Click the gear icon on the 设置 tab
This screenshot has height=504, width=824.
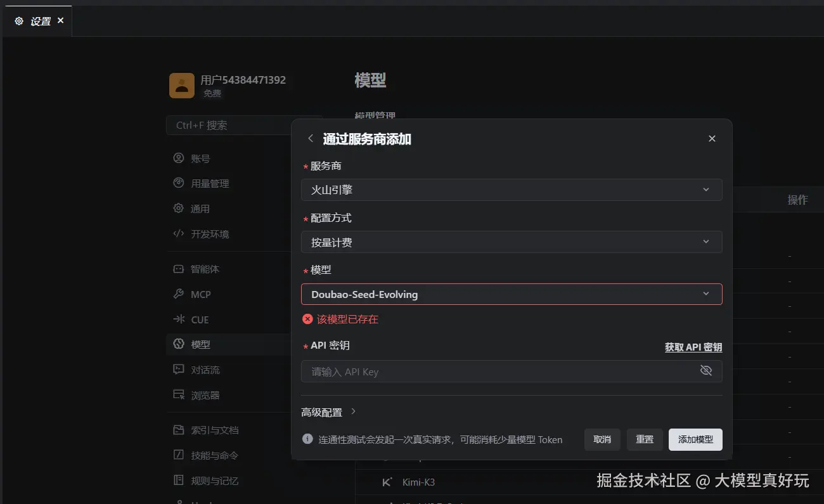(19, 21)
